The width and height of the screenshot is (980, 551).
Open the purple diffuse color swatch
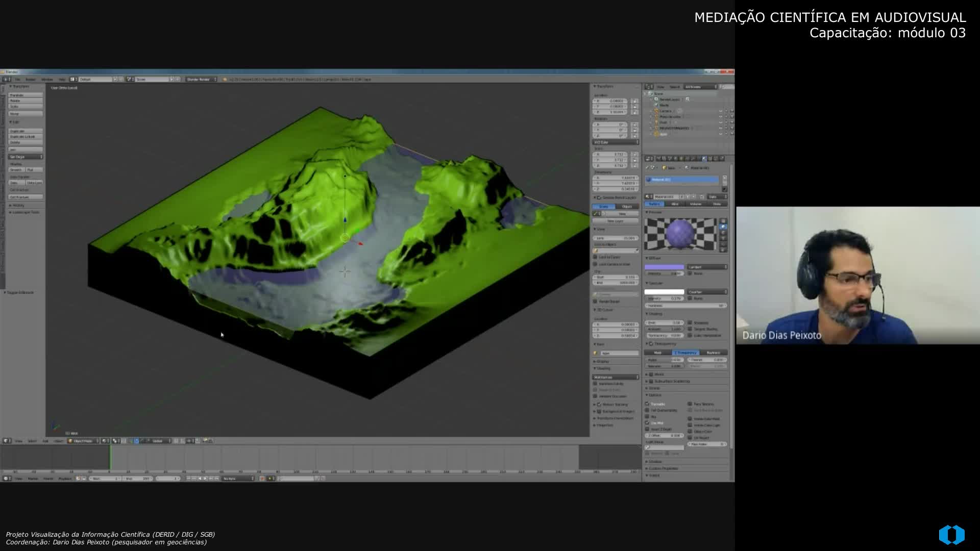664,267
